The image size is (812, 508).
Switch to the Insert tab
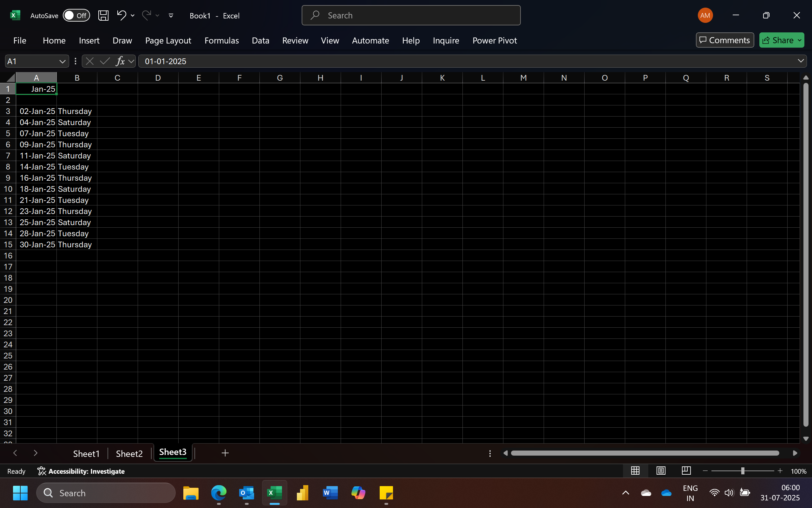coord(89,41)
